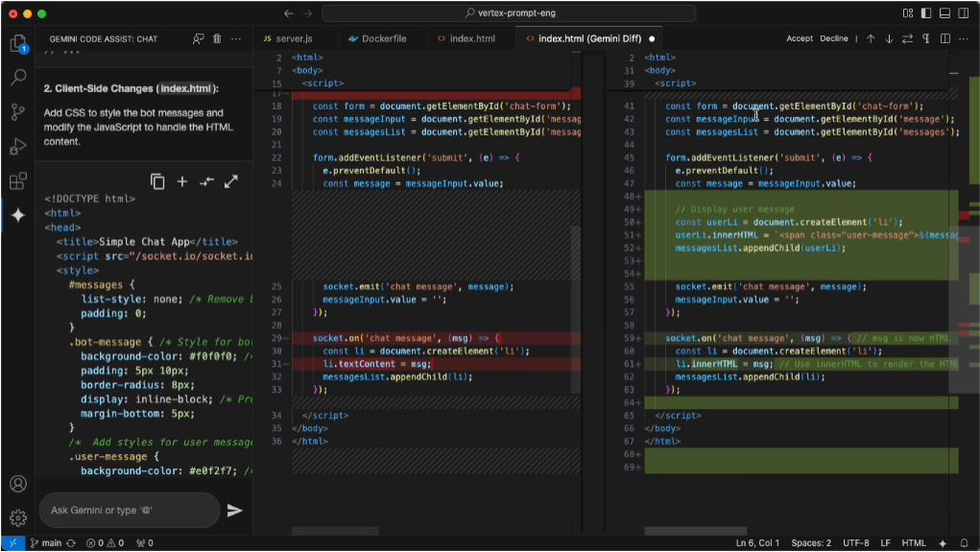Send the Gemini prompt with arrow icon

[234, 511]
